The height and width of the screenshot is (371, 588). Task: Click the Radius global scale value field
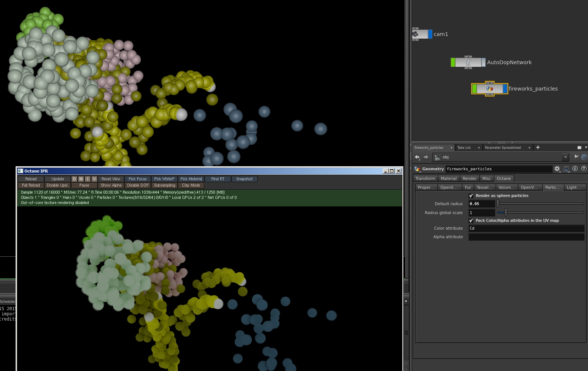pyautogui.click(x=482, y=213)
